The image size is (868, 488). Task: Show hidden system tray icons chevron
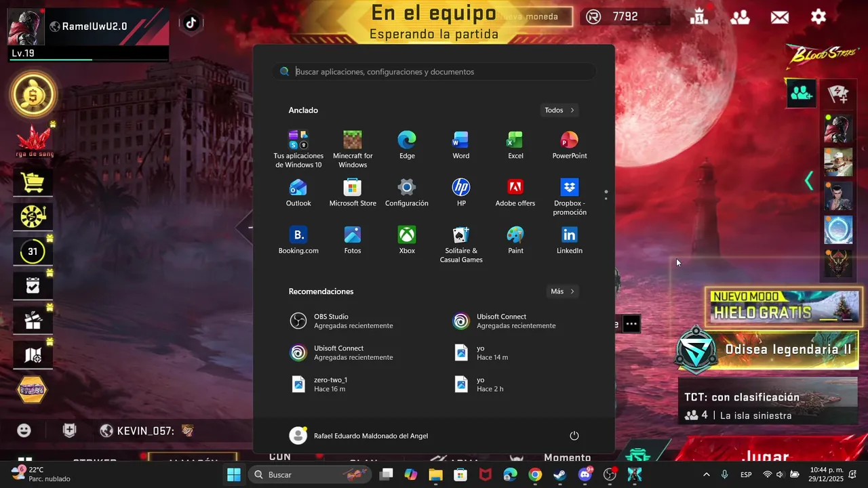click(707, 474)
